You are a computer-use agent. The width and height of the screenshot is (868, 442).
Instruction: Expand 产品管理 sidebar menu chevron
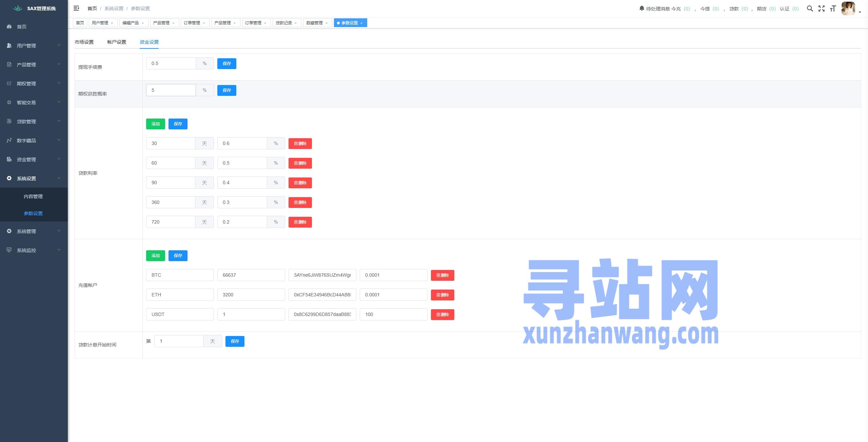[59, 64]
